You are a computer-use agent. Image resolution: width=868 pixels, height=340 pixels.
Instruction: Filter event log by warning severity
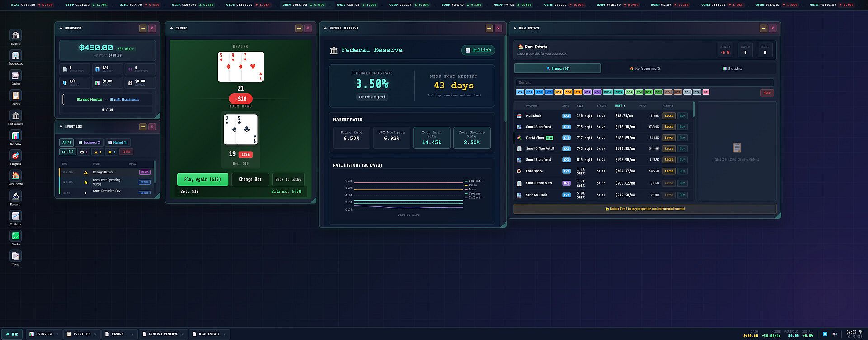click(98, 152)
